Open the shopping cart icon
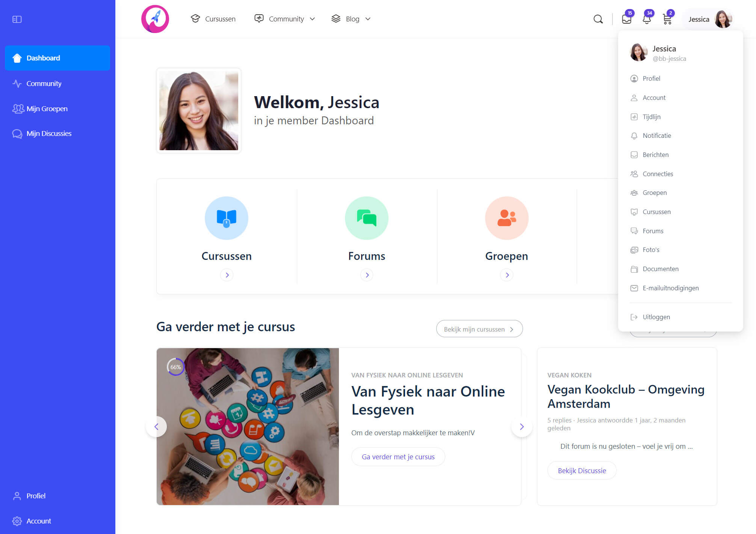756x534 pixels. click(x=667, y=18)
